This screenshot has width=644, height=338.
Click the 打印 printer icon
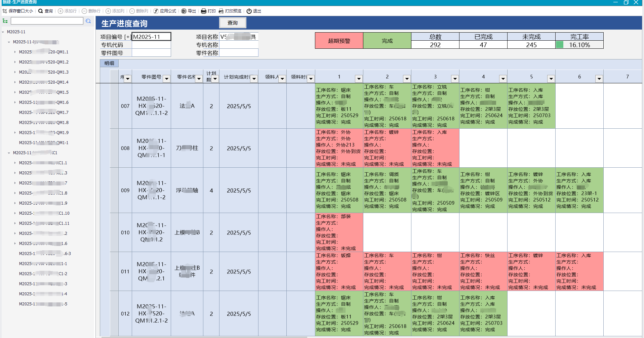pos(204,11)
